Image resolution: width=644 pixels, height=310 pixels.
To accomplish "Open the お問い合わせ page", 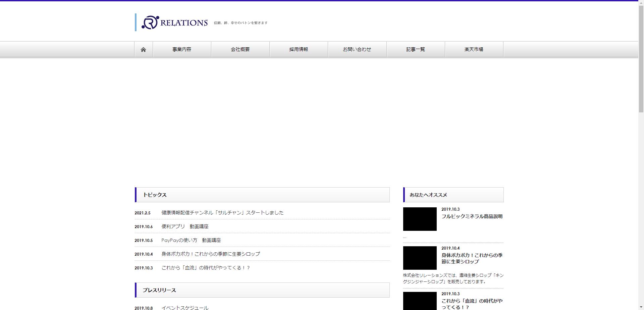I will [357, 49].
